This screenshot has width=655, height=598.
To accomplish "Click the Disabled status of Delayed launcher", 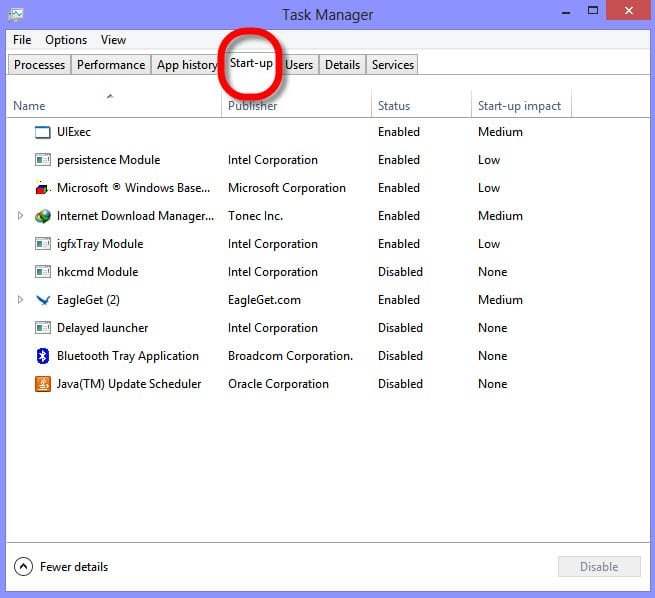I will coord(400,328).
